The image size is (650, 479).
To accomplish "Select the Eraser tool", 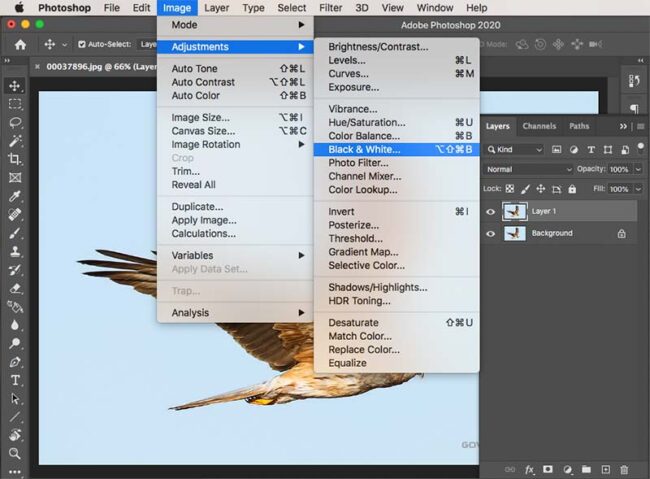I will 15,288.
